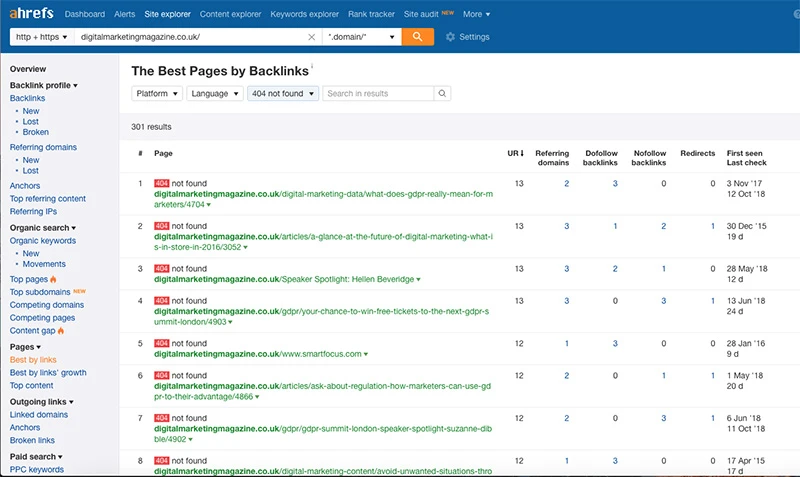Click into the Search in results field

coord(378,93)
